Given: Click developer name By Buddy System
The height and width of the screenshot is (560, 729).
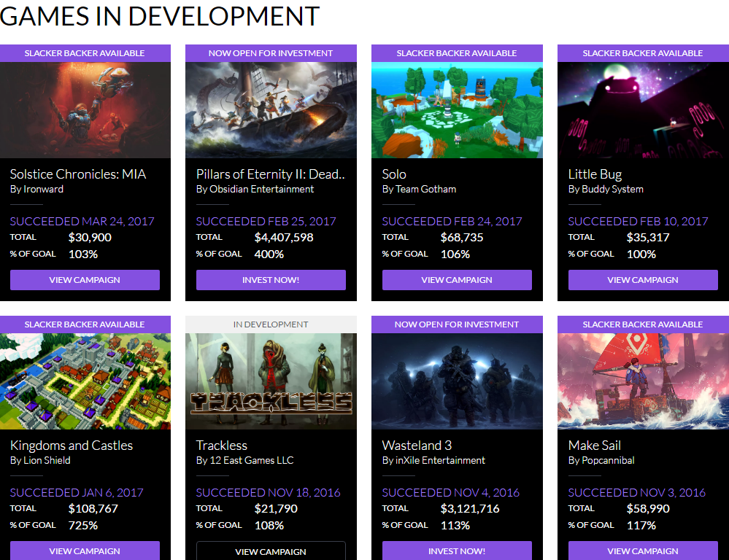Looking at the screenshot, I should [606, 189].
